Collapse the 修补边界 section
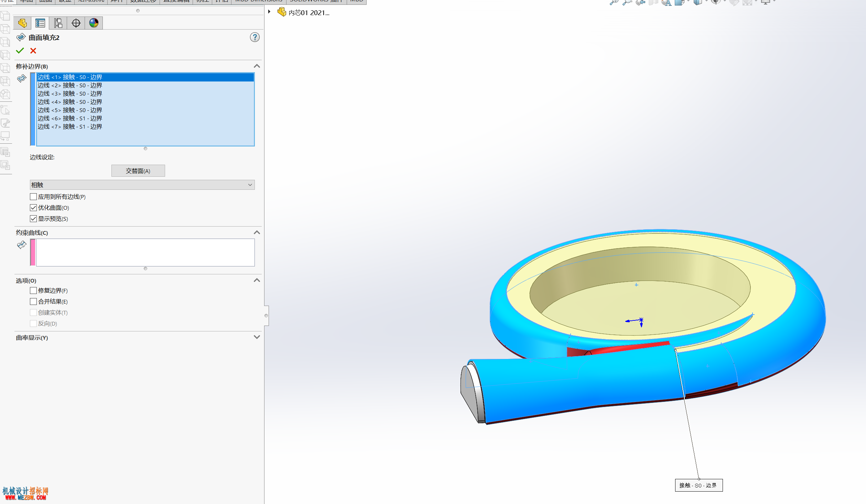The image size is (866, 504). click(257, 66)
